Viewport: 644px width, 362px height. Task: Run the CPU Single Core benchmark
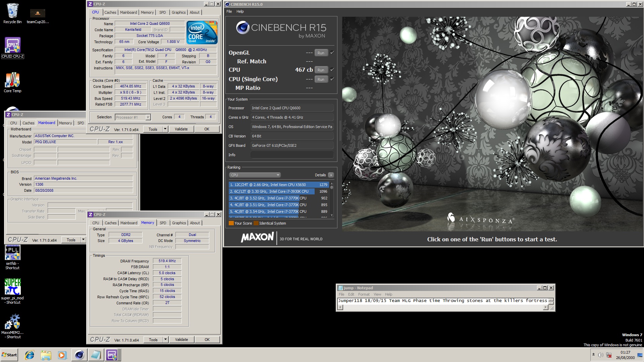point(321,79)
